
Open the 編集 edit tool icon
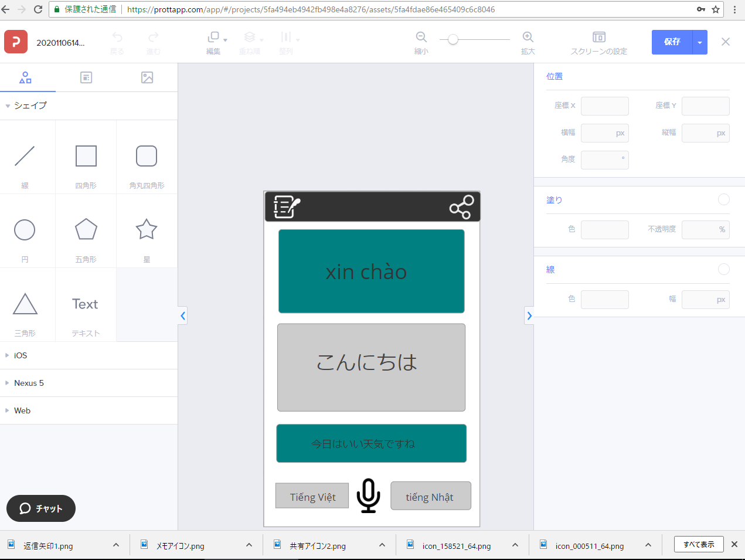point(213,37)
